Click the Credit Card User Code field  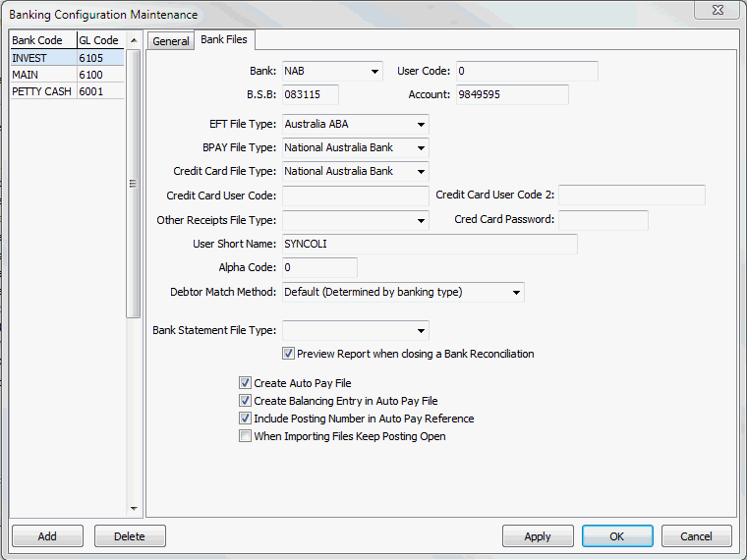point(356,196)
